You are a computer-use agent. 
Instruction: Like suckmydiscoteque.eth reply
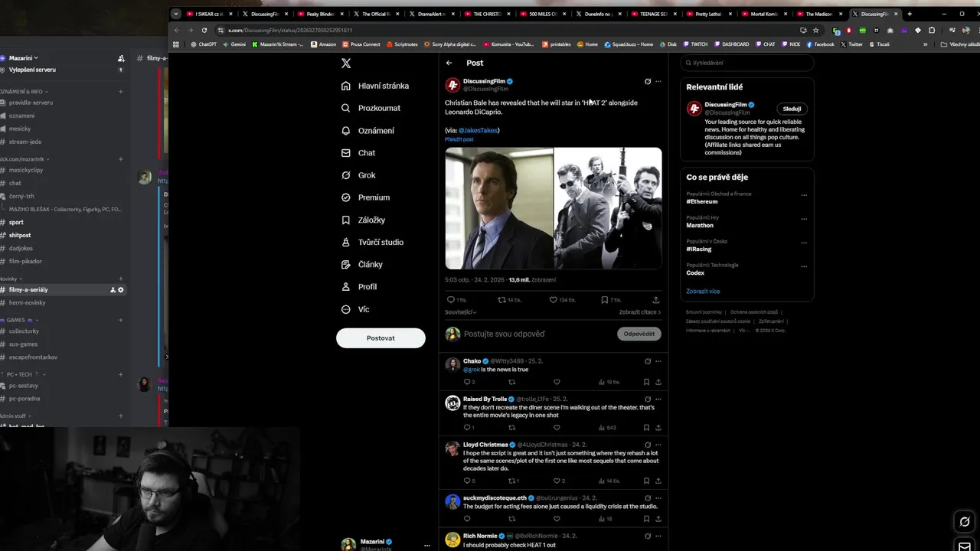coord(557,519)
